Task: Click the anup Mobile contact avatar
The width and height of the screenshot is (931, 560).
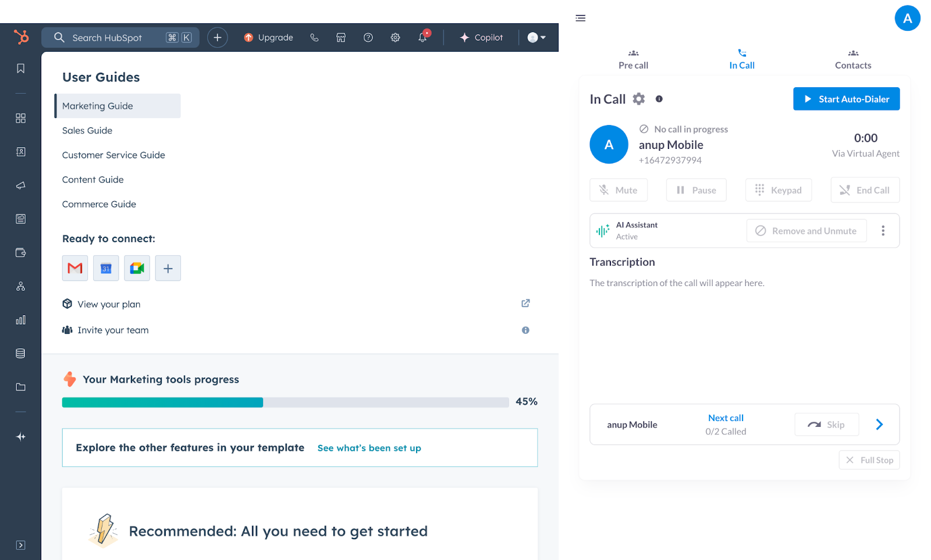Action: tap(609, 144)
